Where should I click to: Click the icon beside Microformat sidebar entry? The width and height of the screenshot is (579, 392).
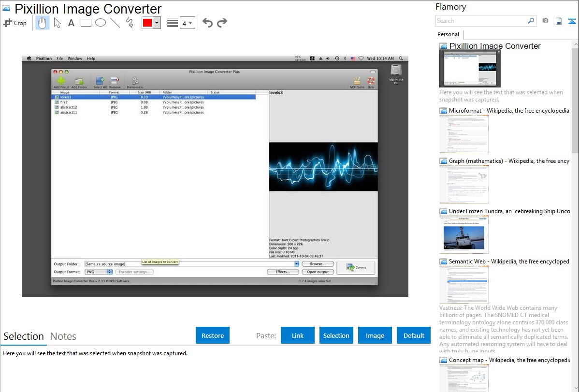pyautogui.click(x=443, y=111)
